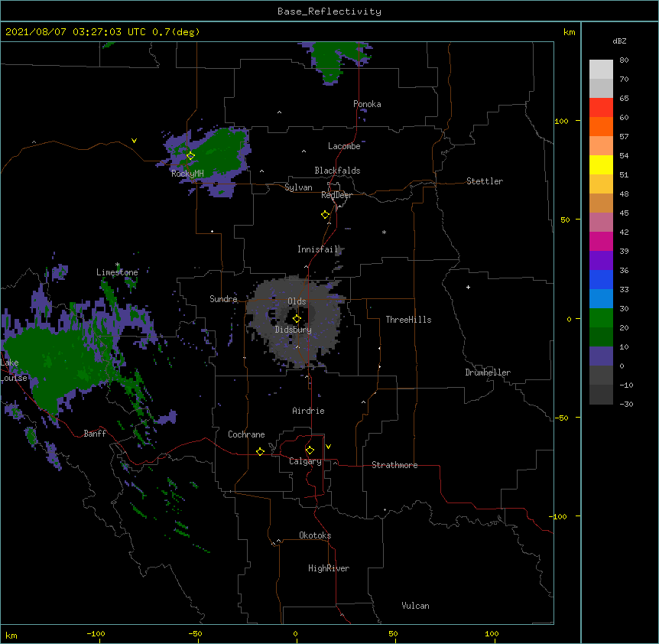Click the asterisk marker above Limestone
Image resolution: width=659 pixels, height=644 pixels.
point(117,265)
